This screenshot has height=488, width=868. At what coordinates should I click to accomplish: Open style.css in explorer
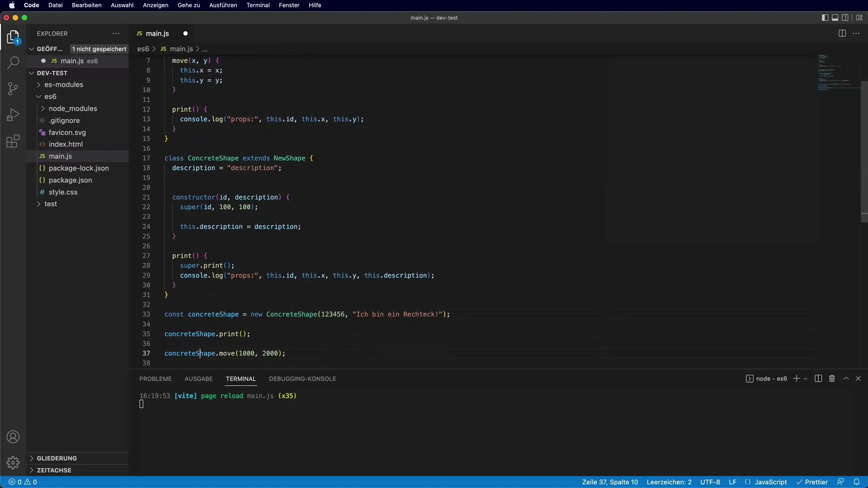(x=77, y=192)
